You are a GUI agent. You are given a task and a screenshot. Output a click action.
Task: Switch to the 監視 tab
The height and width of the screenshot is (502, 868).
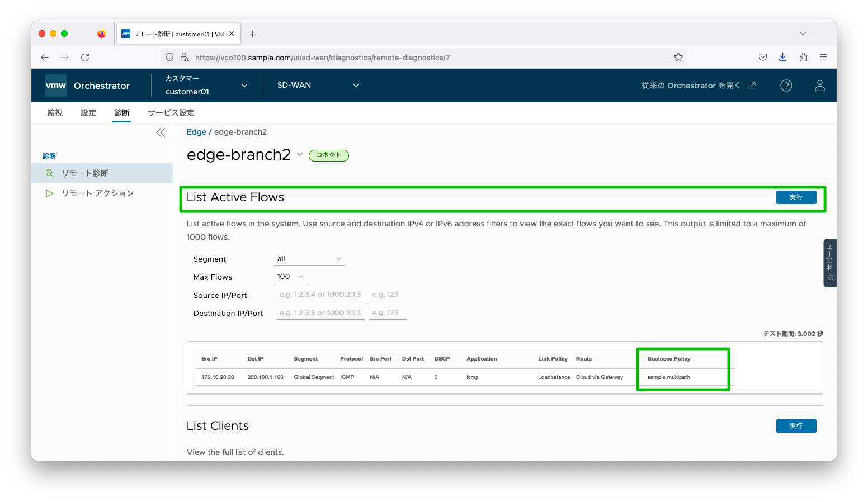55,112
